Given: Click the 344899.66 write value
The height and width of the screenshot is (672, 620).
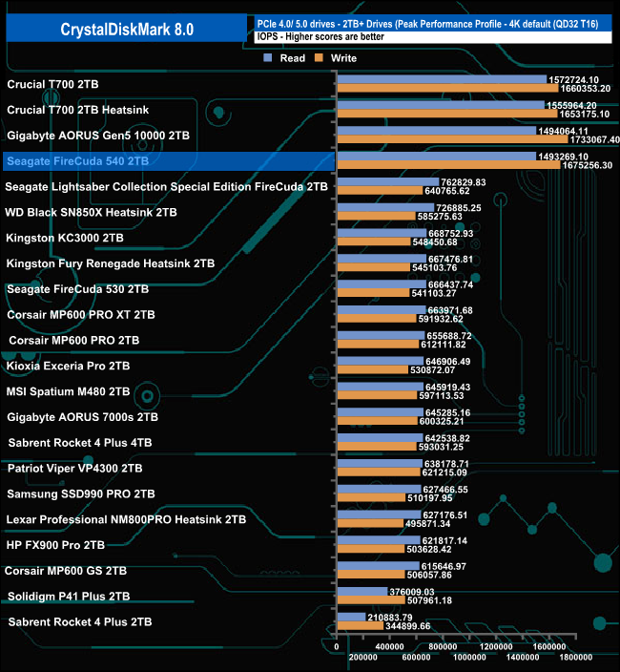Looking at the screenshot, I should tap(408, 626).
